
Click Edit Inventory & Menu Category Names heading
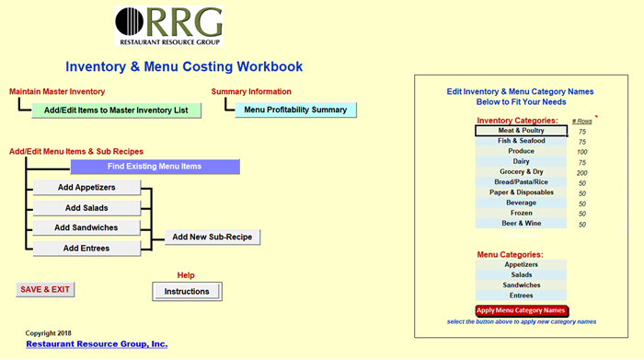pyautogui.click(x=521, y=97)
